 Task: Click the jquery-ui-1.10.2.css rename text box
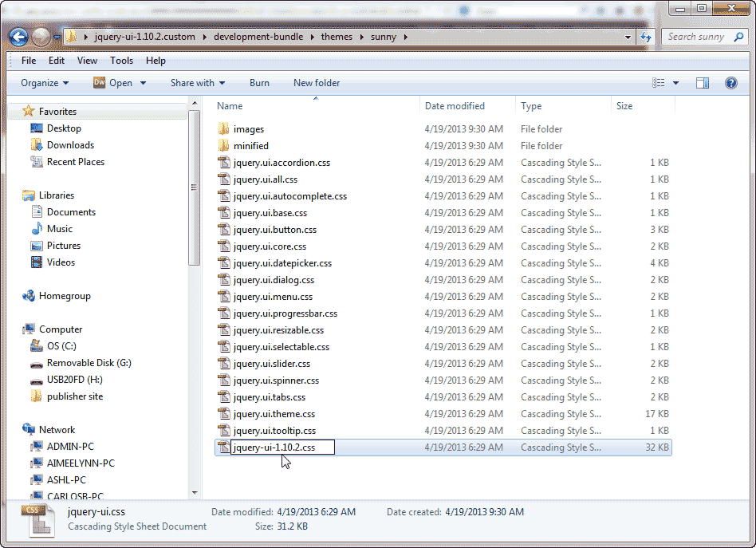tap(282, 447)
